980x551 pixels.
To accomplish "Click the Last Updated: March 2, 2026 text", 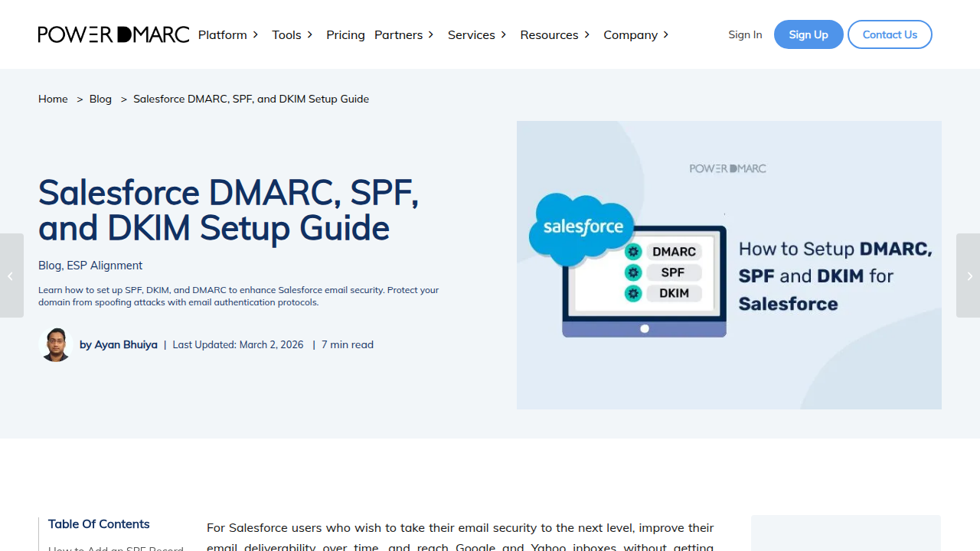I will click(238, 345).
